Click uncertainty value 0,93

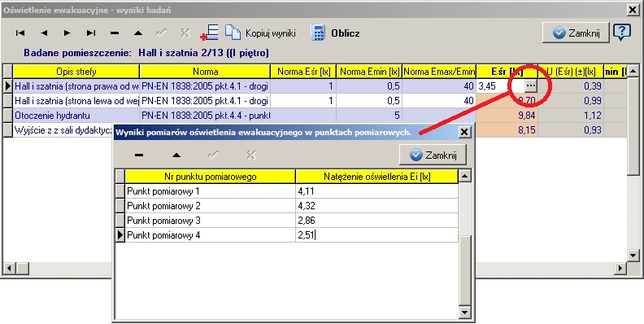click(571, 130)
